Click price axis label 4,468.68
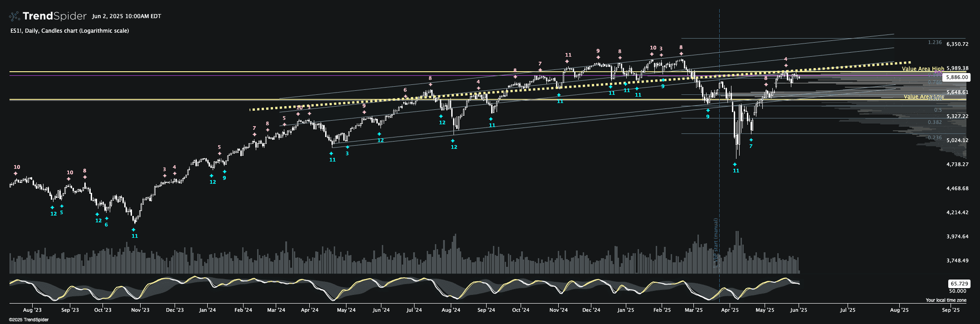Image resolution: width=980 pixels, height=324 pixels. pyautogui.click(x=957, y=188)
